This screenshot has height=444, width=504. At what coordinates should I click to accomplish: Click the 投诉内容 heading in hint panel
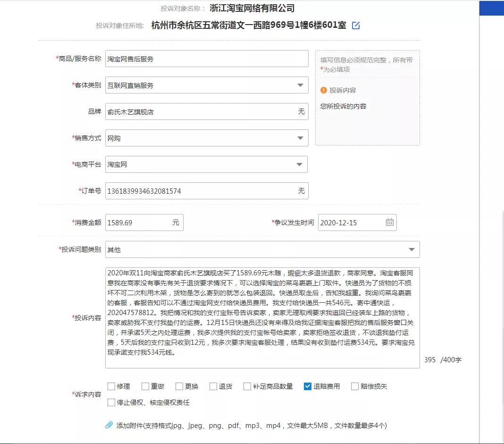click(x=343, y=90)
